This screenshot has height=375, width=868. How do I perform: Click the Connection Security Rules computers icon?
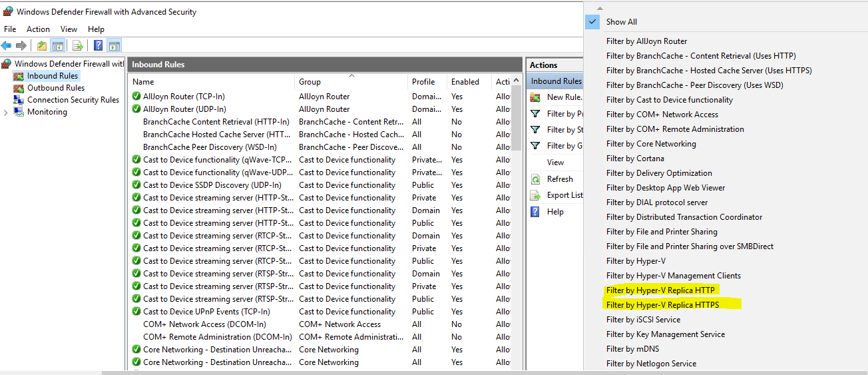[19, 100]
